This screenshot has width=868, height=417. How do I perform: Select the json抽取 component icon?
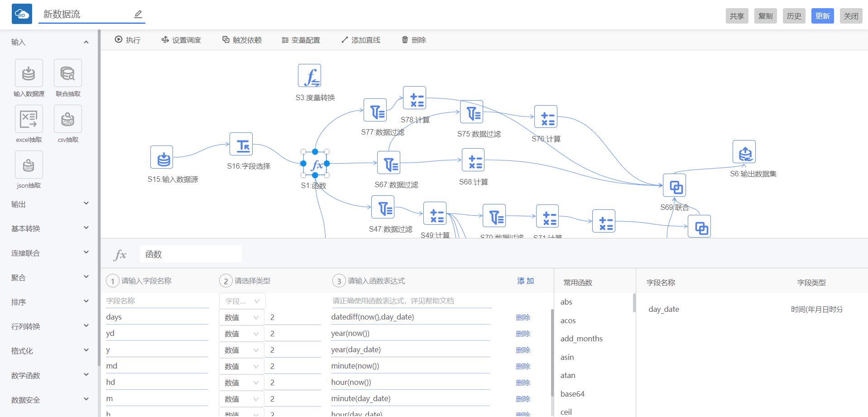tap(29, 165)
